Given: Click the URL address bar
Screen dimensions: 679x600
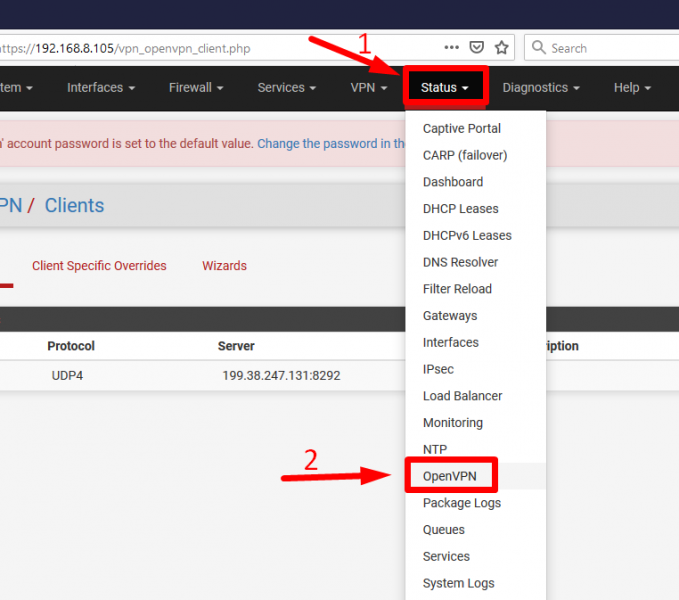Looking at the screenshot, I should click(x=220, y=48).
